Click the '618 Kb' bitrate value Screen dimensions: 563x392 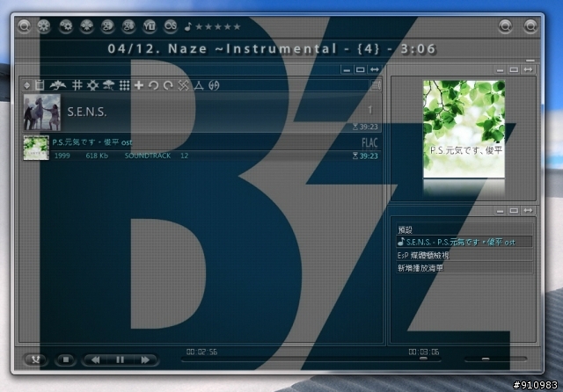(97, 156)
